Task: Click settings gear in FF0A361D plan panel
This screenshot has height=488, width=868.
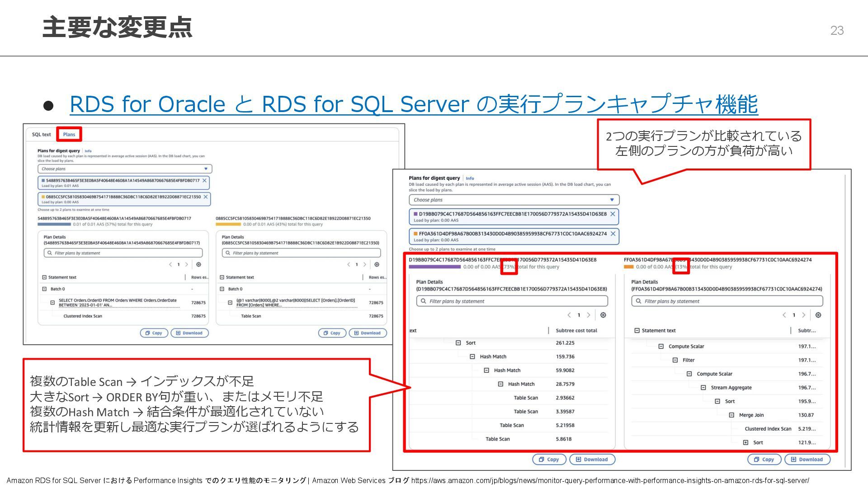Action: 818,315
